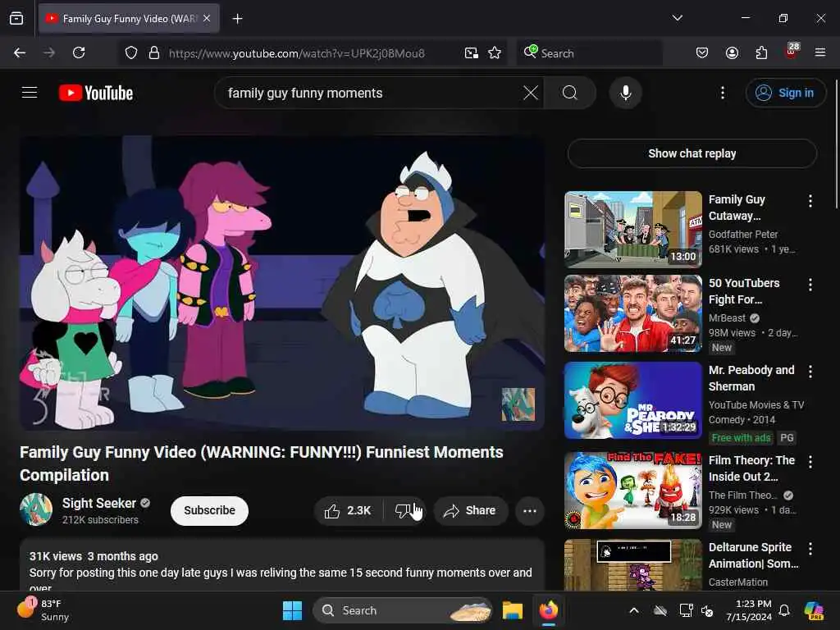
Task: Like the video with thumbs up
Action: click(x=348, y=510)
